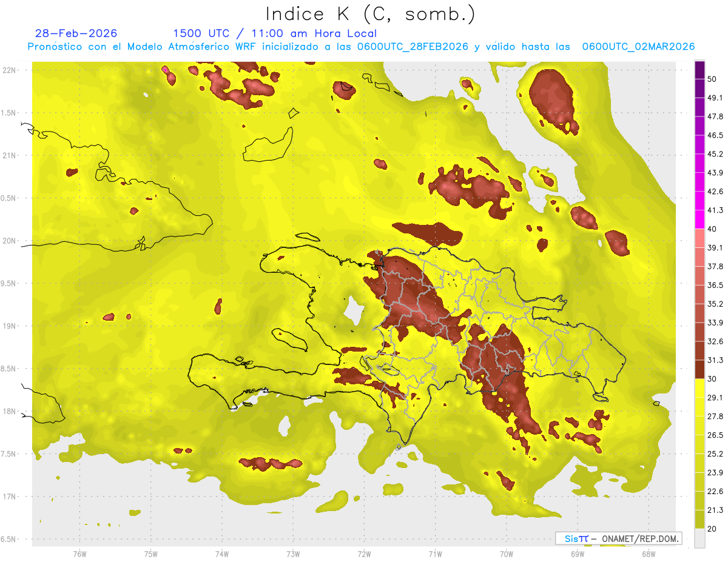Click the colorbar value '37.8'
This screenshot has width=728, height=562.
coord(715,266)
